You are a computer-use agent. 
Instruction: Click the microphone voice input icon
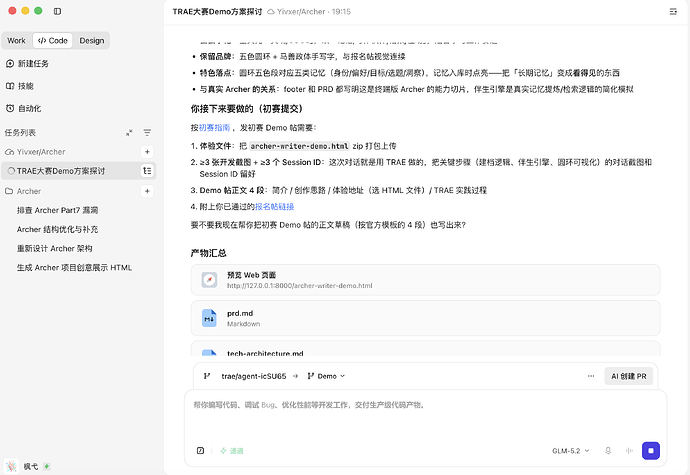tap(608, 450)
